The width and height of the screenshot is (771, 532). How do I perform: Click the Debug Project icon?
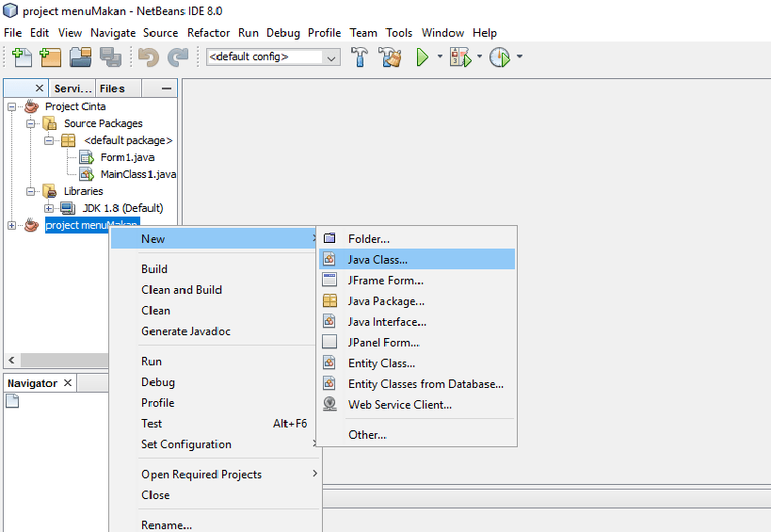460,57
